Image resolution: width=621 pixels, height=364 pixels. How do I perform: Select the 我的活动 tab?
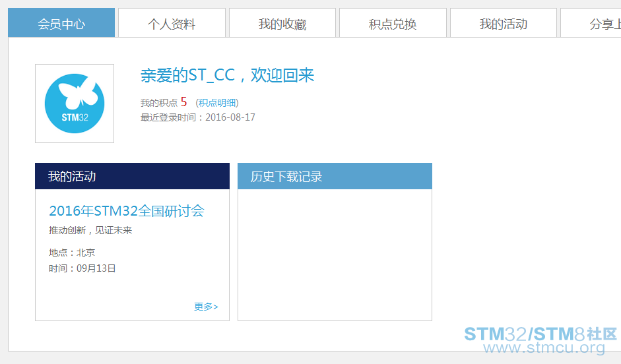[504, 23]
